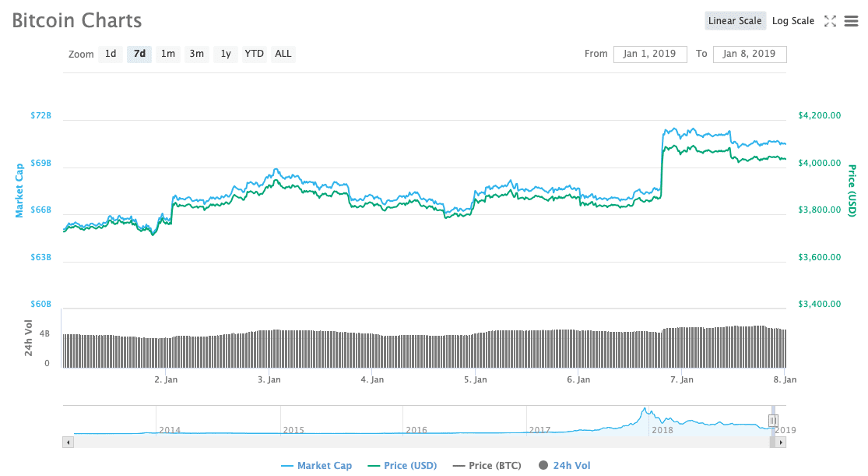The height and width of the screenshot is (476, 868).
Task: Click the 5. Jan date axis label
Action: (x=476, y=379)
